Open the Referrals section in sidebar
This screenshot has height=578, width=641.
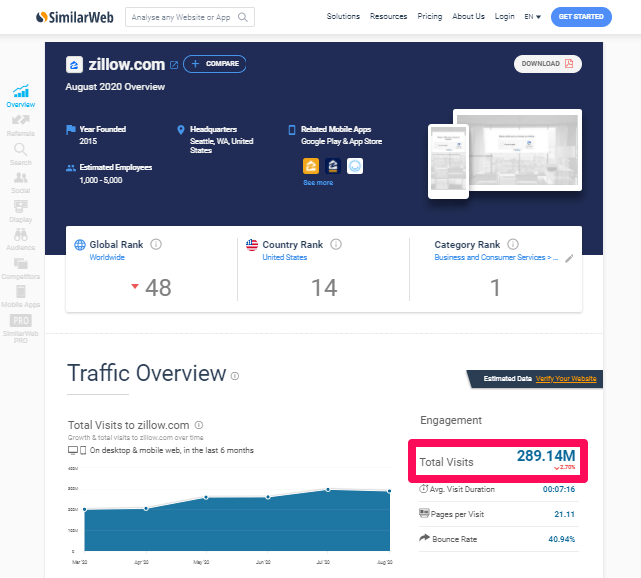point(20,125)
